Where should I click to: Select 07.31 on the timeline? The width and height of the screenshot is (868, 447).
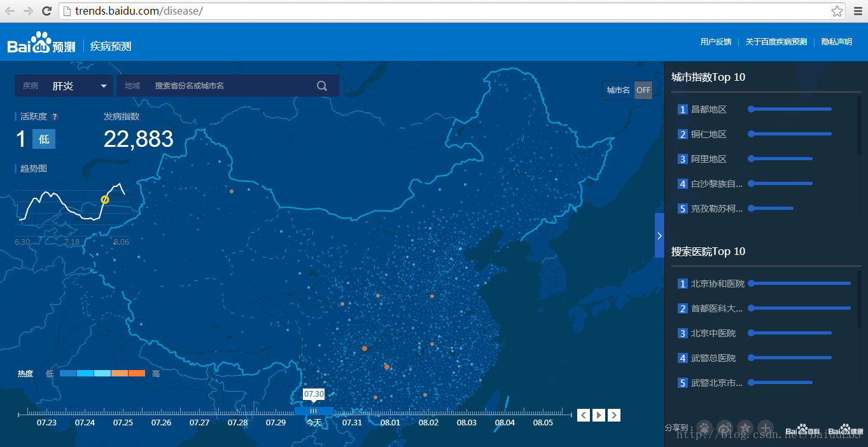pyautogui.click(x=352, y=423)
